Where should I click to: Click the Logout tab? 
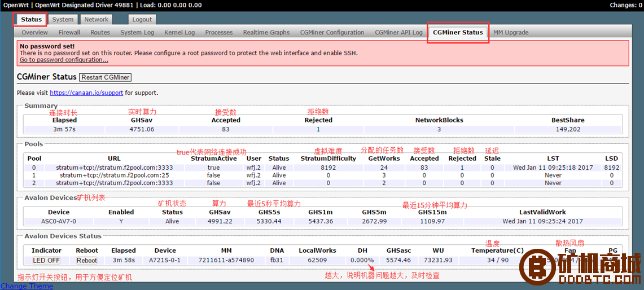[x=142, y=19]
